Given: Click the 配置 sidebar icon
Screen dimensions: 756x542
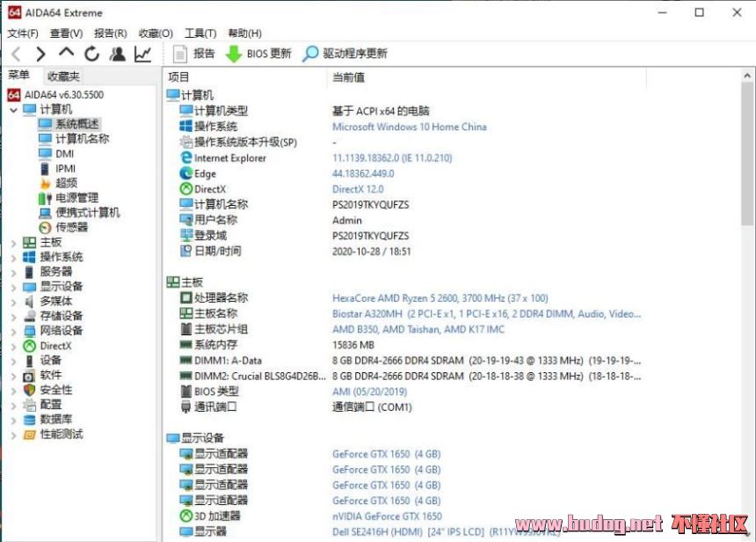Looking at the screenshot, I should [29, 405].
